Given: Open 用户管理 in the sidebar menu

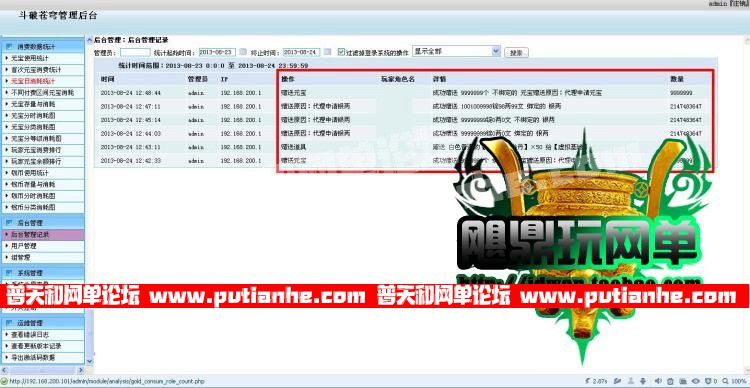Looking at the screenshot, I should pos(43,246).
